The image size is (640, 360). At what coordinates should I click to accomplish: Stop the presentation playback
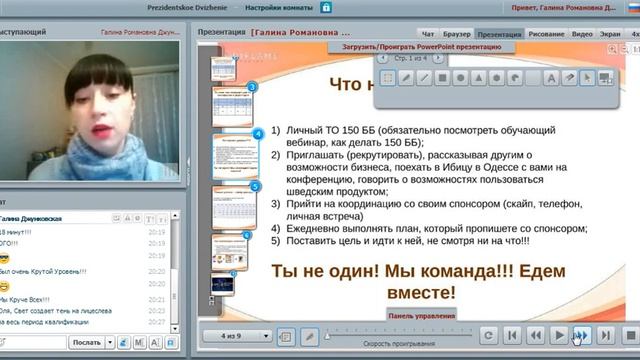(630, 336)
